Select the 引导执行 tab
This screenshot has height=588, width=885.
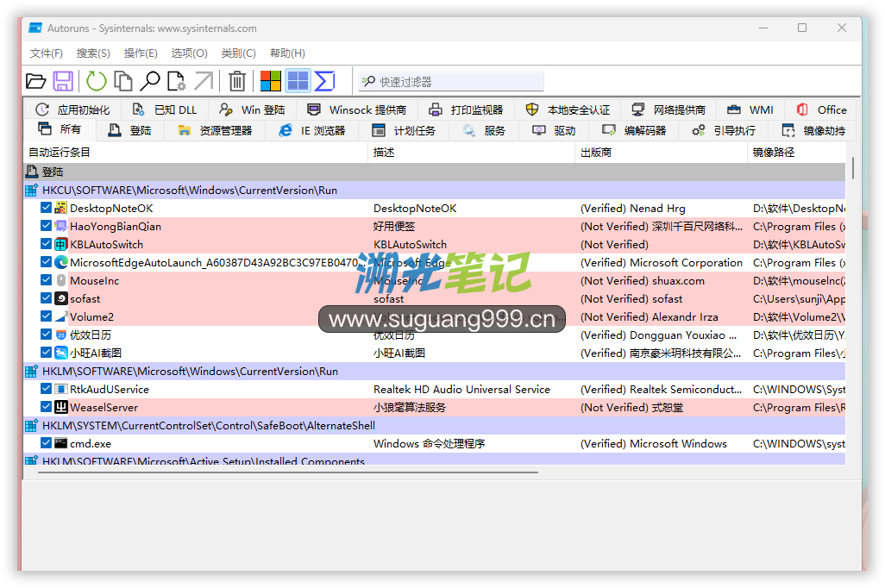[x=725, y=130]
